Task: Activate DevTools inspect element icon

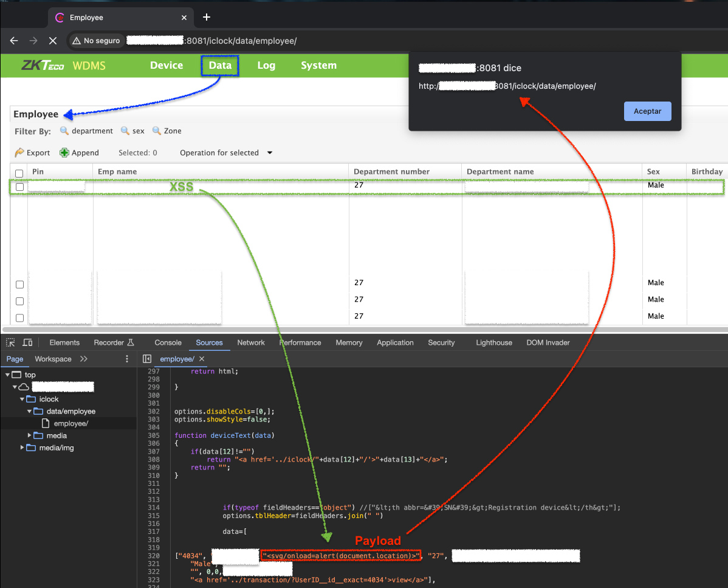Action: pos(10,342)
